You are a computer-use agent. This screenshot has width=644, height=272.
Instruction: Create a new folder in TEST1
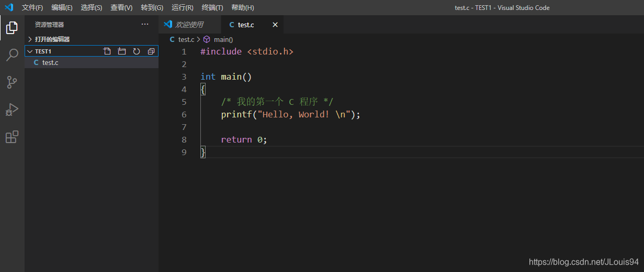(122, 51)
